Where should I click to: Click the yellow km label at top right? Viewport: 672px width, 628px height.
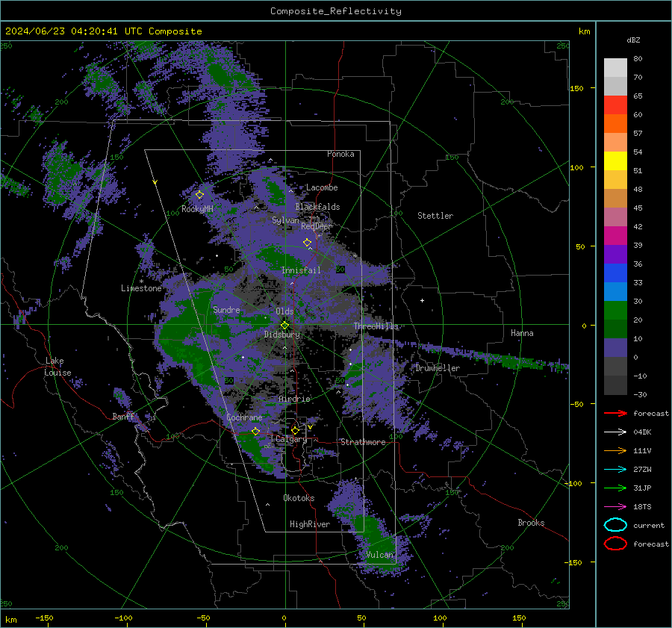(x=584, y=31)
